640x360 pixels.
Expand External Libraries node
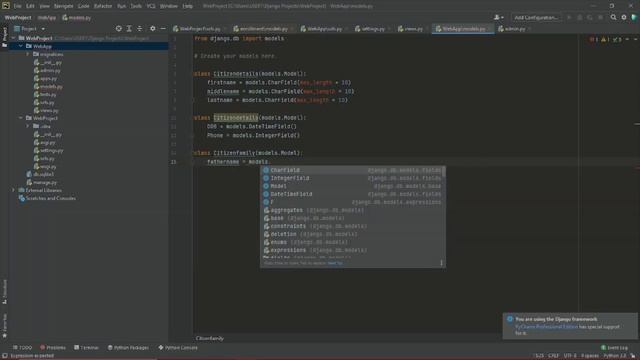coord(13,191)
